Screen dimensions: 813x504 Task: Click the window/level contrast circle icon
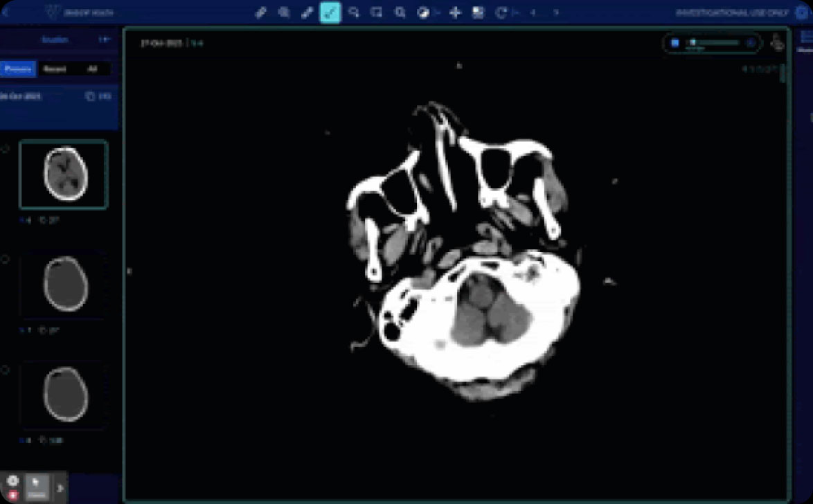click(423, 13)
